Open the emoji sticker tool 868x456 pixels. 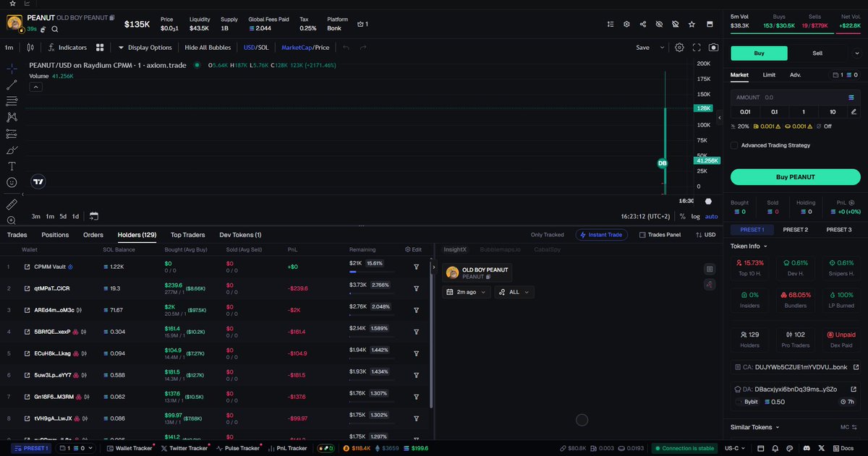(12, 183)
